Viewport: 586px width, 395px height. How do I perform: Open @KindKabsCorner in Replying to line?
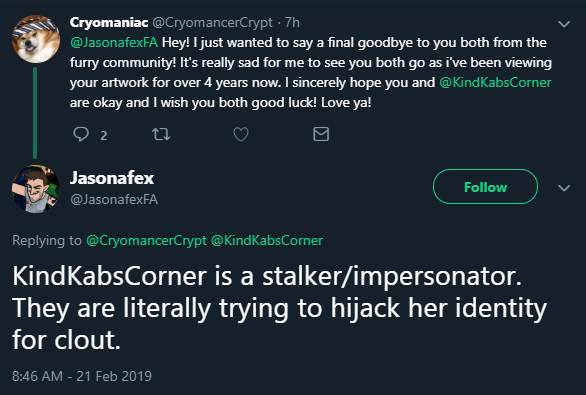(267, 241)
